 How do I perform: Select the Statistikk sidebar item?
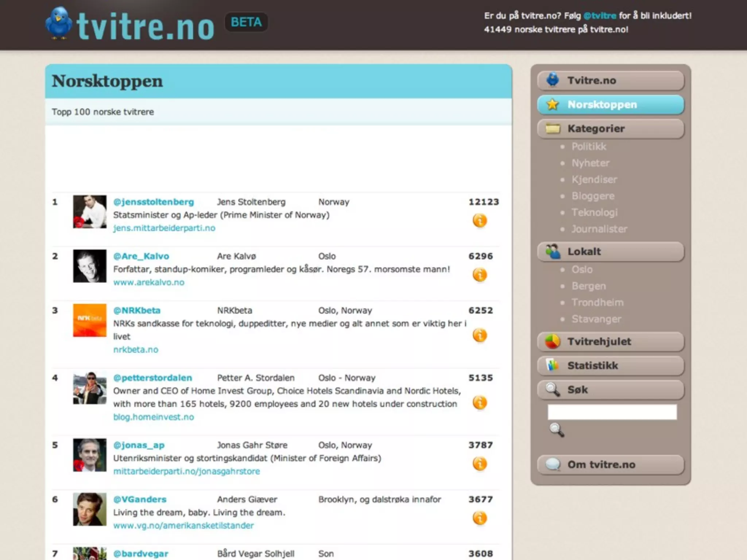tap(610, 366)
